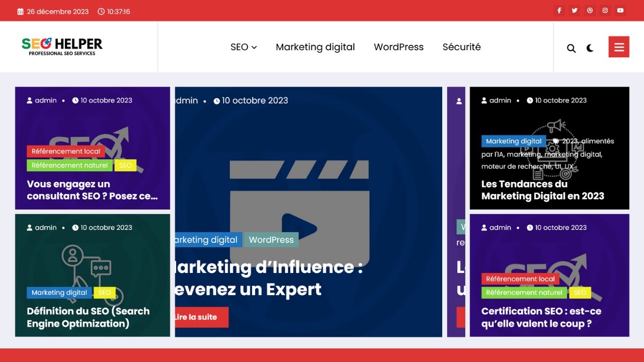Click Marketing digital tag on center slide
644x362 pixels.
point(208,240)
